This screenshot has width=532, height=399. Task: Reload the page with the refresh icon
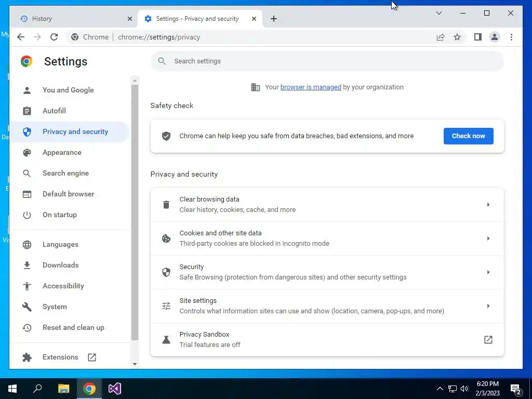54,37
